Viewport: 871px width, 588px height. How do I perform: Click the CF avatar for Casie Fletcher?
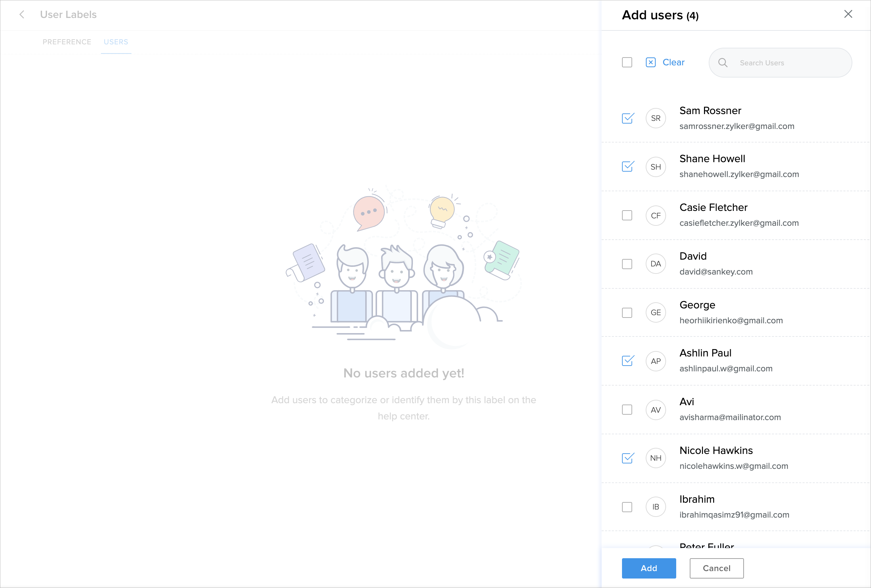click(x=656, y=216)
